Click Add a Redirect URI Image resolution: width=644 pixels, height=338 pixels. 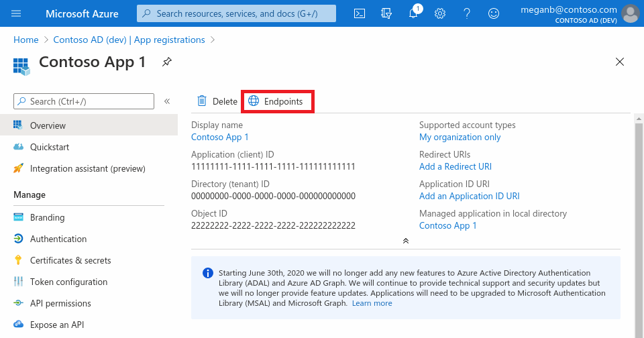click(455, 166)
